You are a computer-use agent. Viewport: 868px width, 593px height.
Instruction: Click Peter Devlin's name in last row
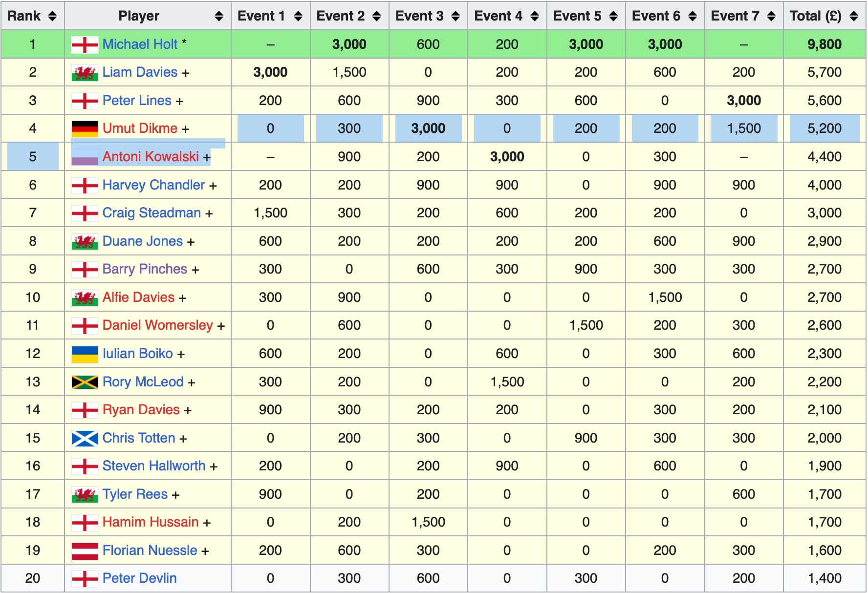point(139,578)
